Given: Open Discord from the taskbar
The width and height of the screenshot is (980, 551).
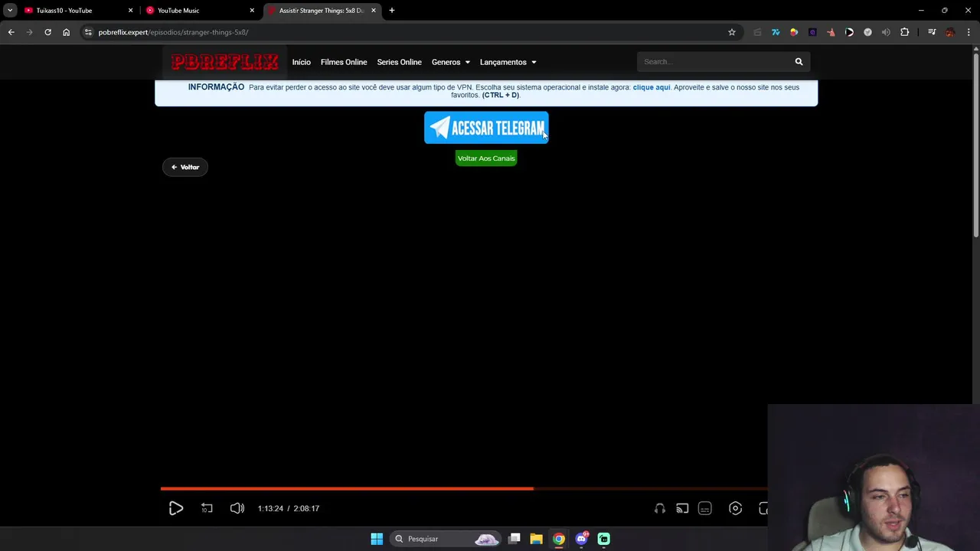Looking at the screenshot, I should tap(581, 539).
